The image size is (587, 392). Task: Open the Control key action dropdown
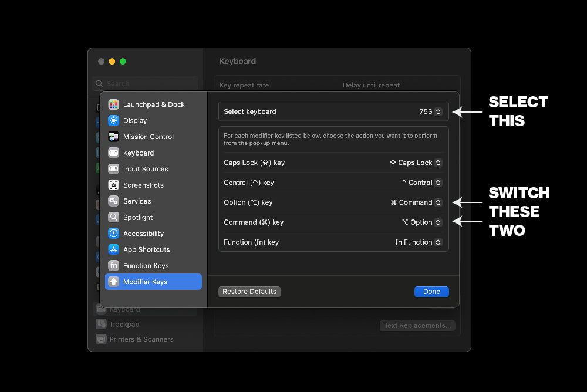[x=421, y=183]
